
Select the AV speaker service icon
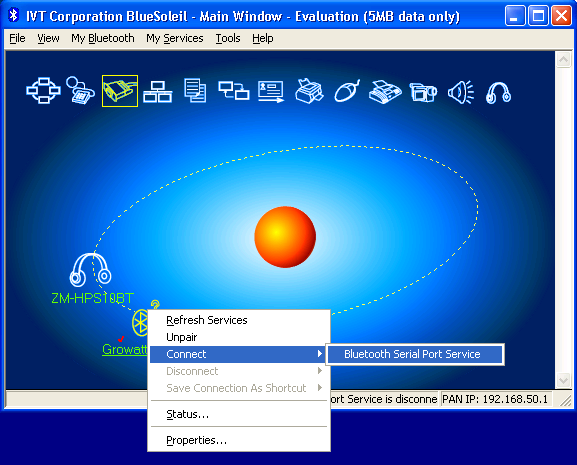point(461,92)
